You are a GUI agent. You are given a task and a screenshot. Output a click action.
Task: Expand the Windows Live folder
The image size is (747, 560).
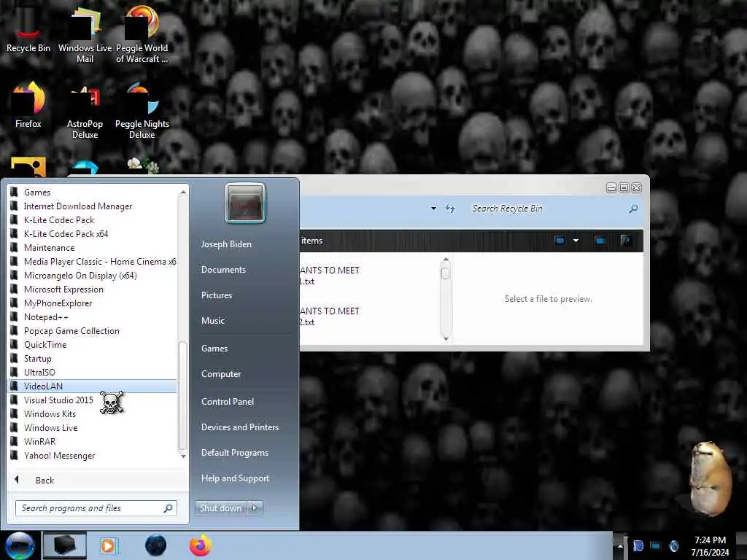(93, 427)
